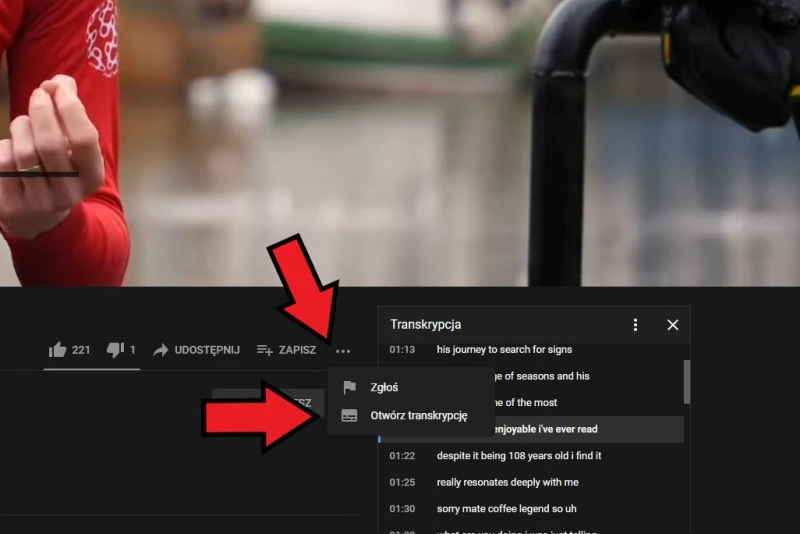This screenshot has height=534, width=800.
Task: Jump to transcript timestamp 01:13
Action: (x=402, y=350)
